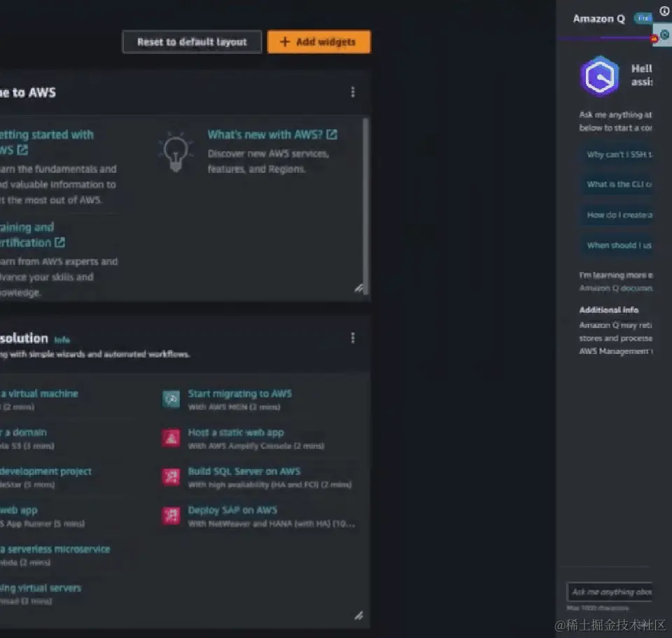Viewport: 672px width, 638px height.
Task: Open Host a static web app link
Action: point(236,432)
